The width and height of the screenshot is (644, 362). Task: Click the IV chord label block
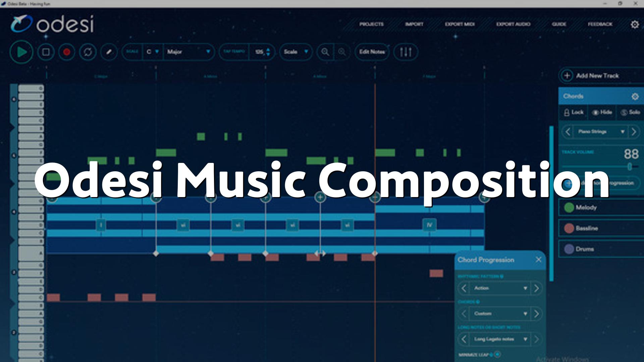[429, 225]
